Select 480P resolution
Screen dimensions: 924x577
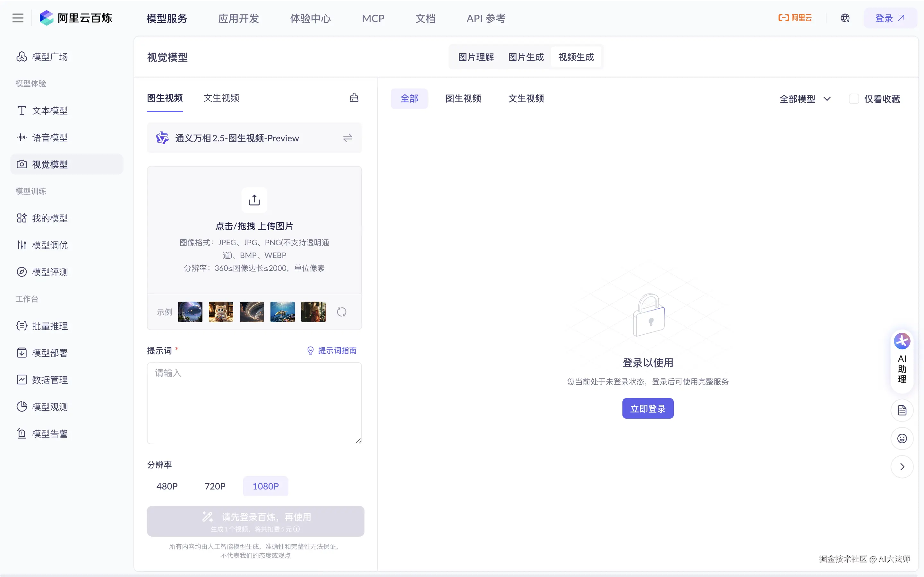167,486
